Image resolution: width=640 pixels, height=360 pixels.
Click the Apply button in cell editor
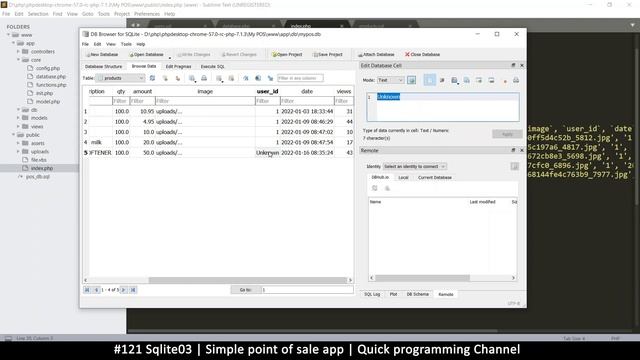[x=507, y=134]
